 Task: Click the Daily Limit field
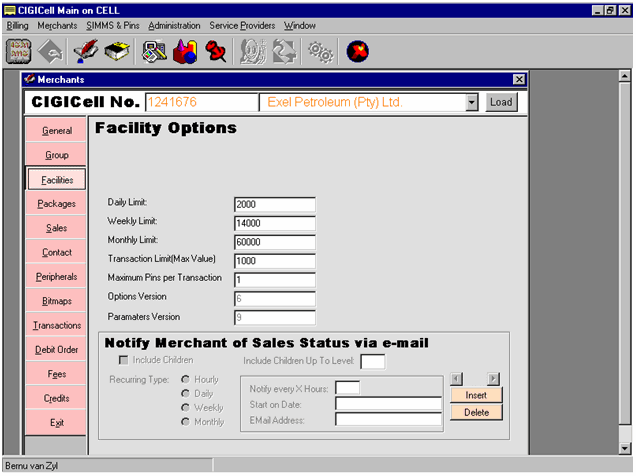point(275,204)
